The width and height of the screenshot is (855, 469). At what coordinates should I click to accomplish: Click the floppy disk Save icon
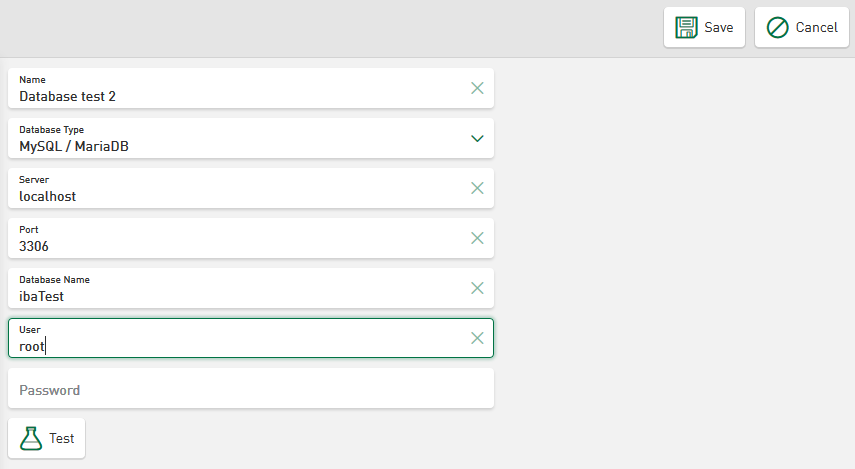coord(686,28)
